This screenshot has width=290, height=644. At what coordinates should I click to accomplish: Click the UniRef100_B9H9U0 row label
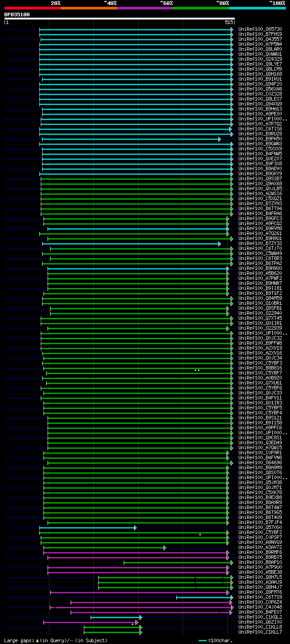[x=260, y=269]
